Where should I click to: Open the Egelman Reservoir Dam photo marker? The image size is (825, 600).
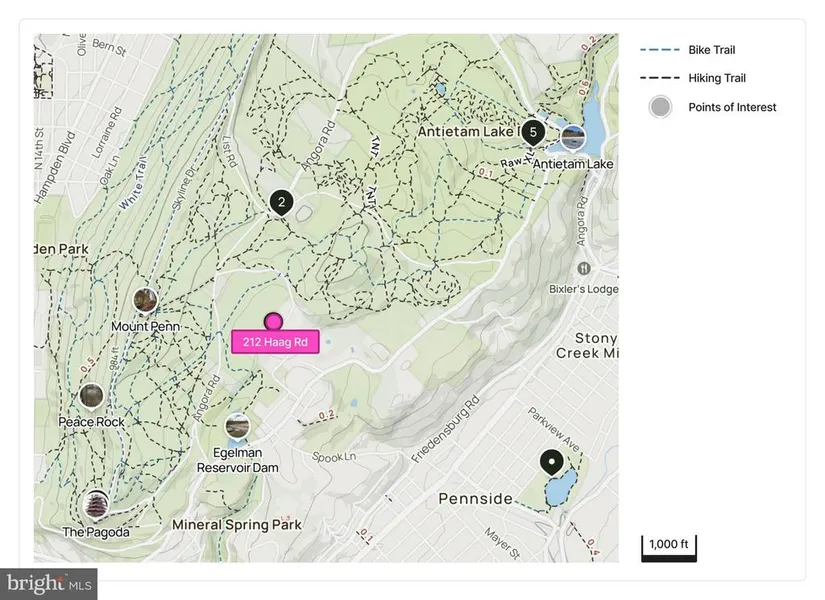237,425
